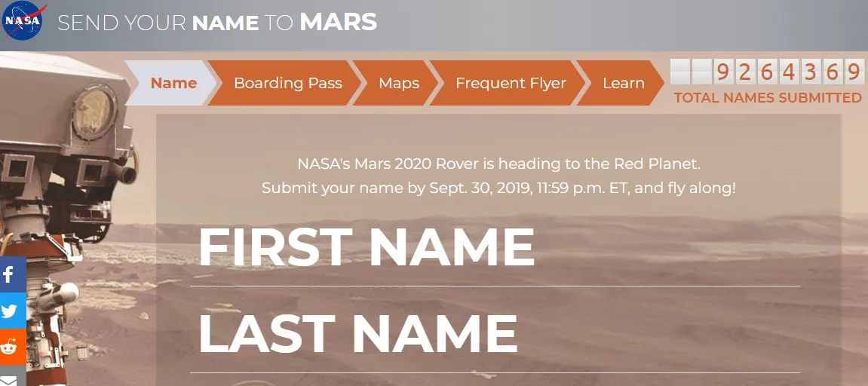
Task: Click the rover's round camera lens image
Action: [x=93, y=114]
